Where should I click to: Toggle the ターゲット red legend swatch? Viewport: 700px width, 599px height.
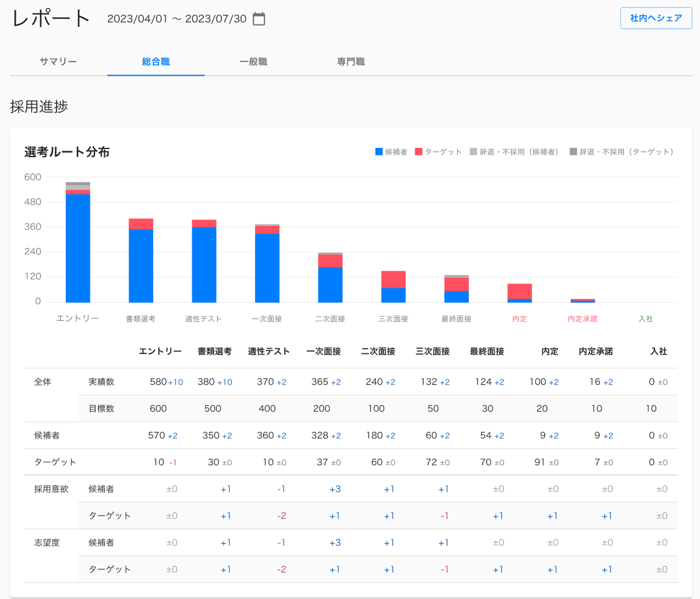[419, 152]
